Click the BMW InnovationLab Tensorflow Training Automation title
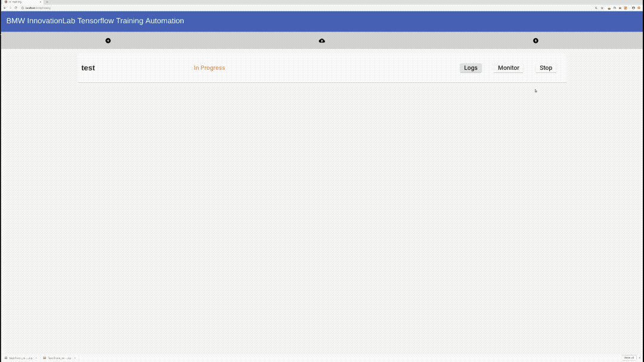Image resolution: width=644 pixels, height=362 pixels. [x=95, y=21]
